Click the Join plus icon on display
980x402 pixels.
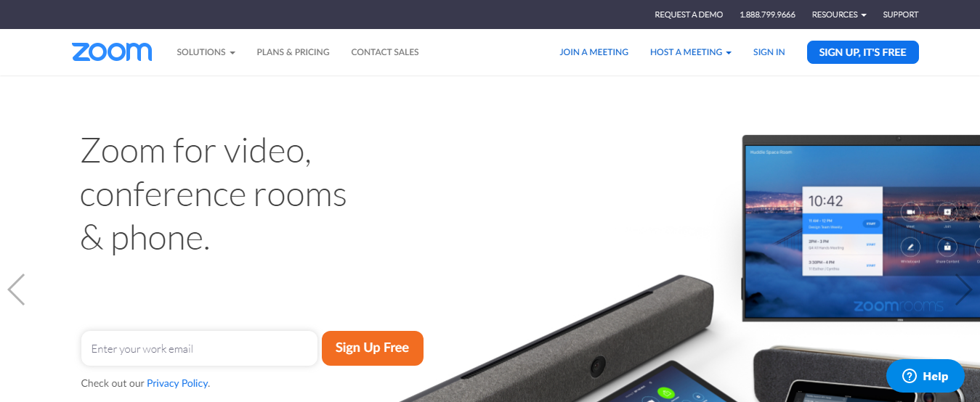point(947,212)
